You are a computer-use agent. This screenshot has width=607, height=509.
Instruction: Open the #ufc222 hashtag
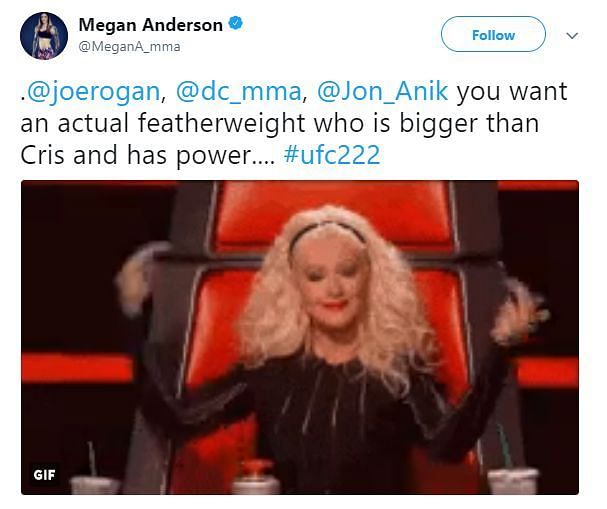pos(332,155)
